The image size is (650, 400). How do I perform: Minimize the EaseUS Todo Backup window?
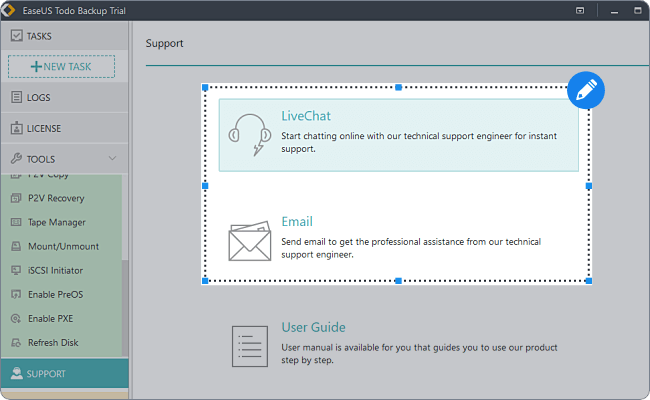coord(614,11)
